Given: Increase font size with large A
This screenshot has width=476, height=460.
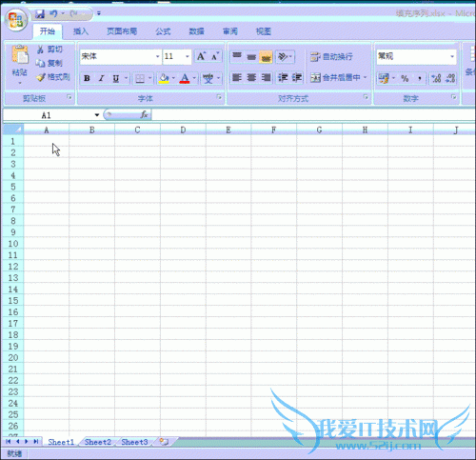Looking at the screenshot, I should point(202,56).
